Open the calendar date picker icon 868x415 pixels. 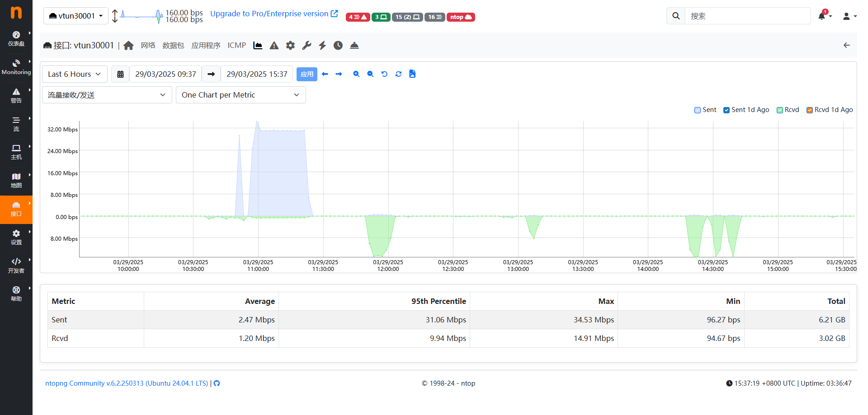tap(120, 74)
